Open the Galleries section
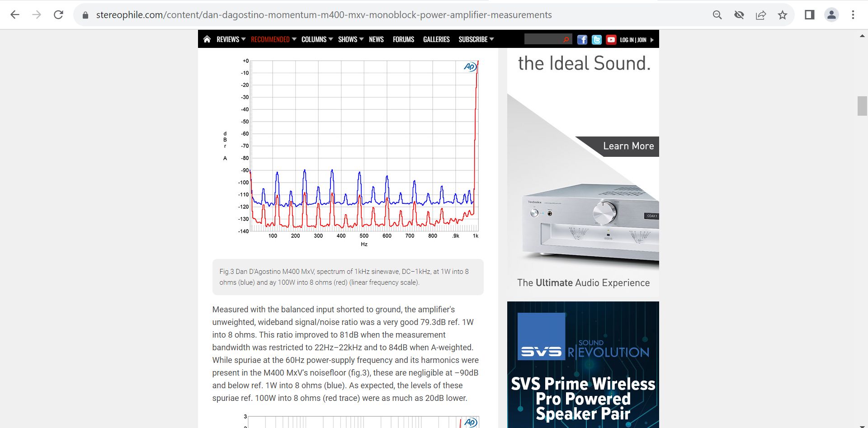The height and width of the screenshot is (428, 868). pos(436,39)
